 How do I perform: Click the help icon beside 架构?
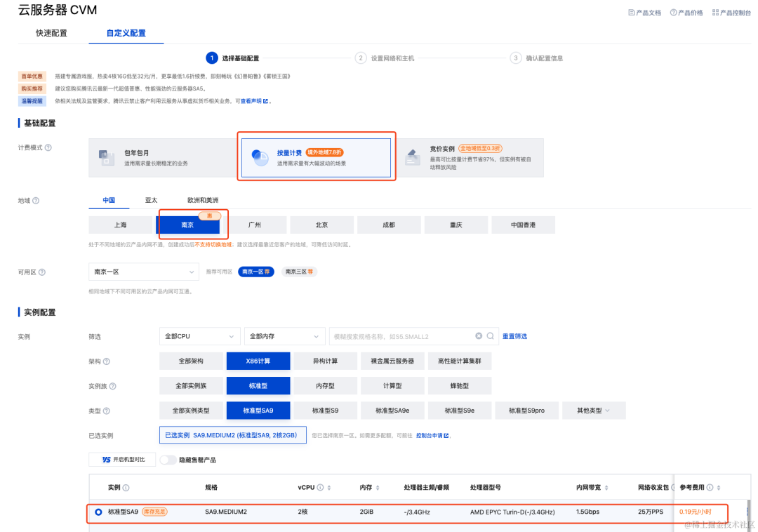coord(107,361)
